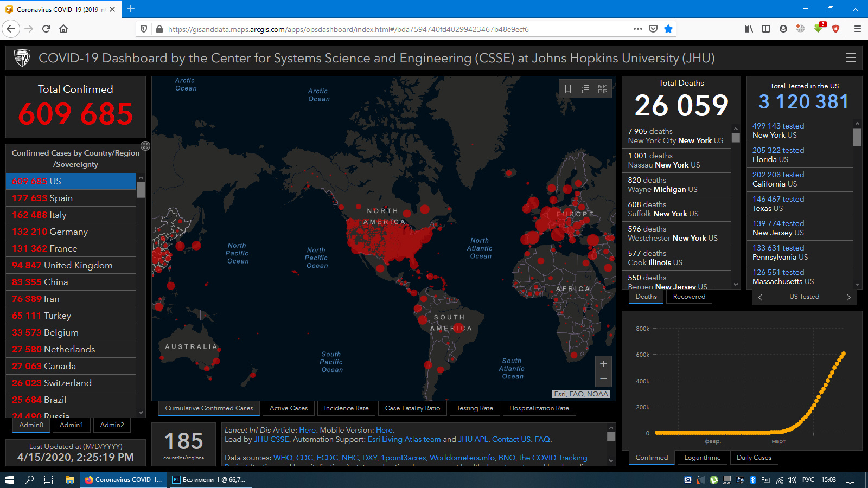The width and height of the screenshot is (868, 488).
Task: Go to the browser home page
Action: [63, 29]
